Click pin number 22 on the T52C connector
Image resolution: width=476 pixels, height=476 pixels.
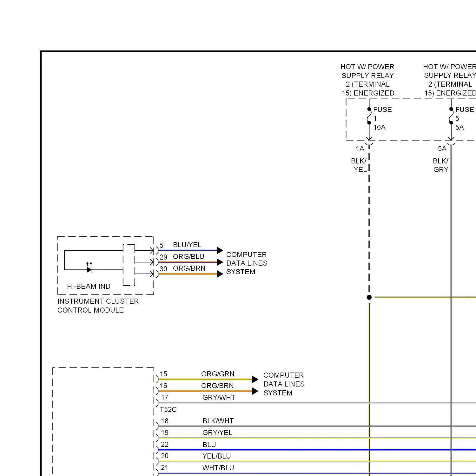[165, 445]
